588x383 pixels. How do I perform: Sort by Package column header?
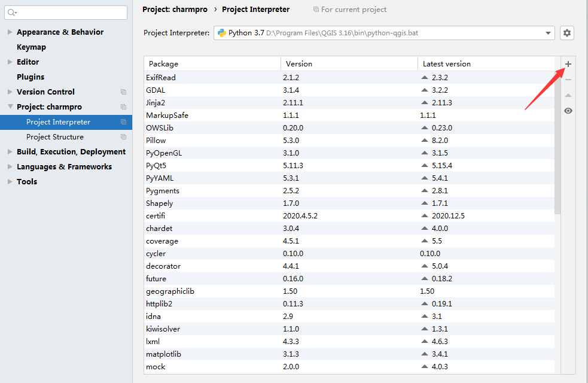pos(212,64)
